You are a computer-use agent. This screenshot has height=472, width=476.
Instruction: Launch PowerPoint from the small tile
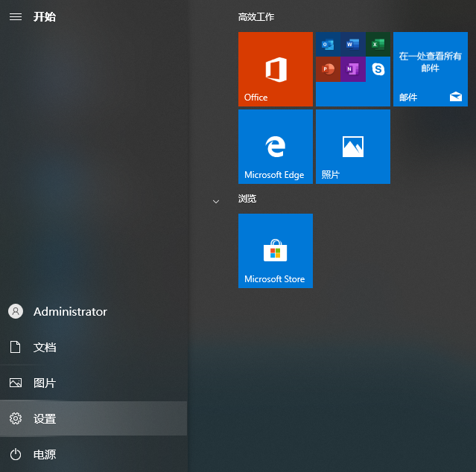pyautogui.click(x=328, y=69)
